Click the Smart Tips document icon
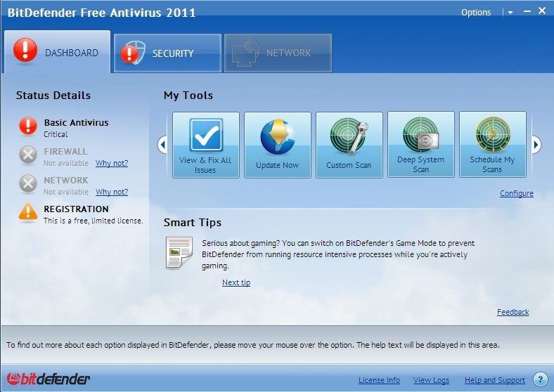Viewport: 554px width, 392px height. click(179, 252)
